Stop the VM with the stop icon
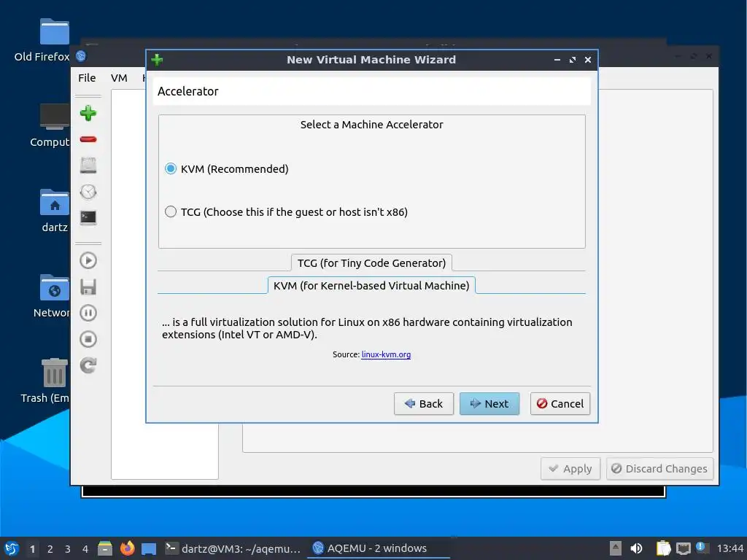Viewport: 747px width, 560px height. pos(88,339)
